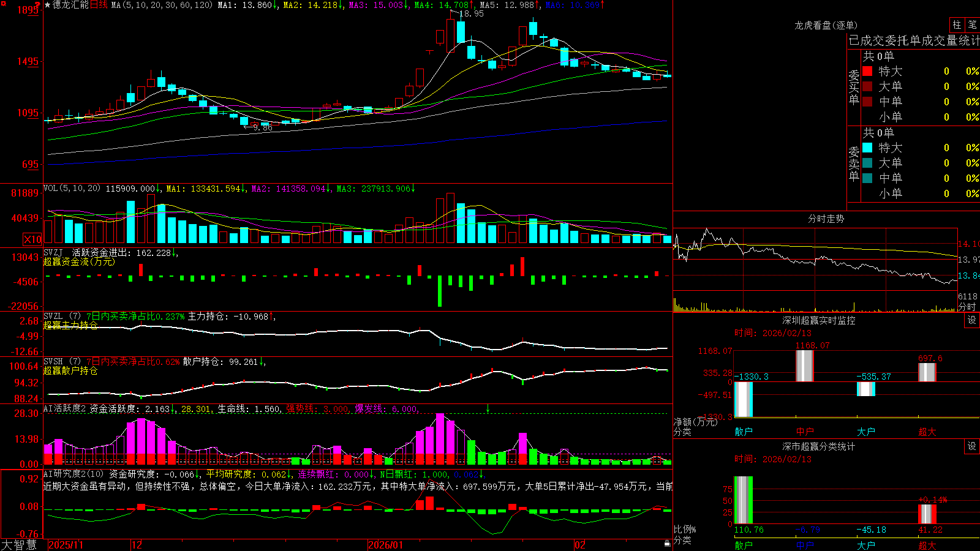Image resolution: width=980 pixels, height=551 pixels.
Task: Click the 委卖单 vertical label
Action: [x=854, y=164]
